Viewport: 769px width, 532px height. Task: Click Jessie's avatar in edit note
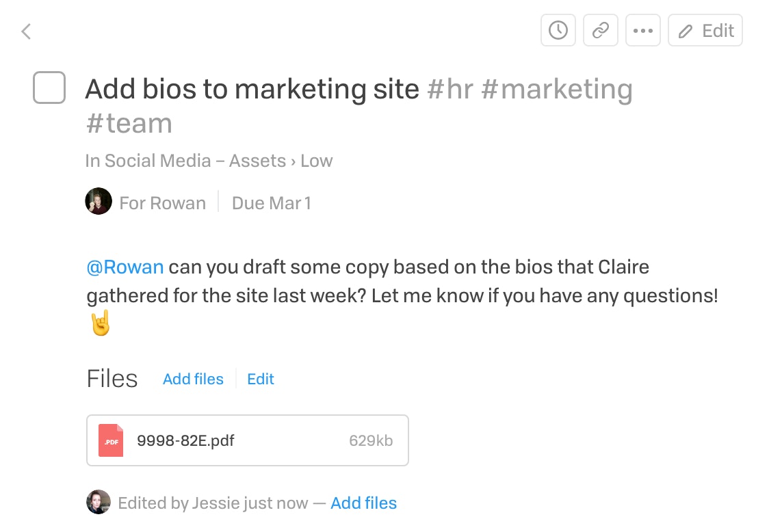(x=99, y=502)
